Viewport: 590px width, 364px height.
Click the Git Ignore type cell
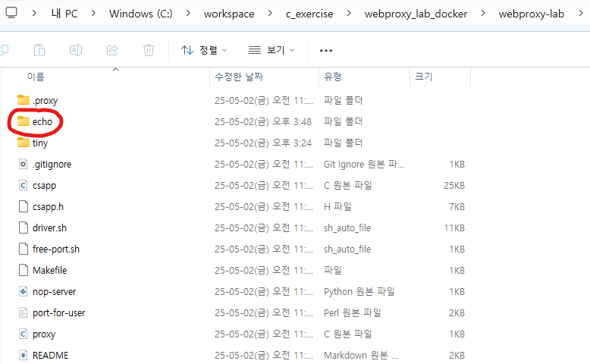364,164
